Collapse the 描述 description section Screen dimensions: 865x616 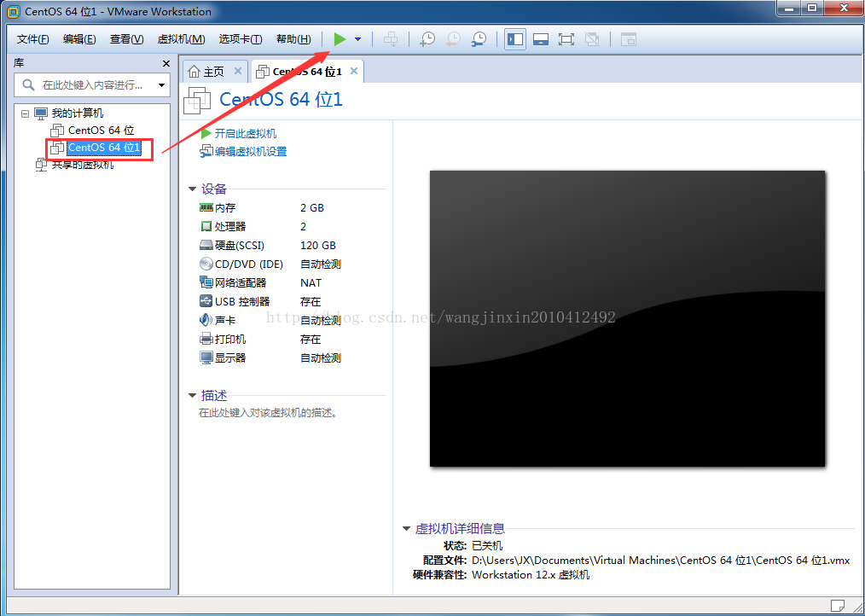tap(192, 396)
